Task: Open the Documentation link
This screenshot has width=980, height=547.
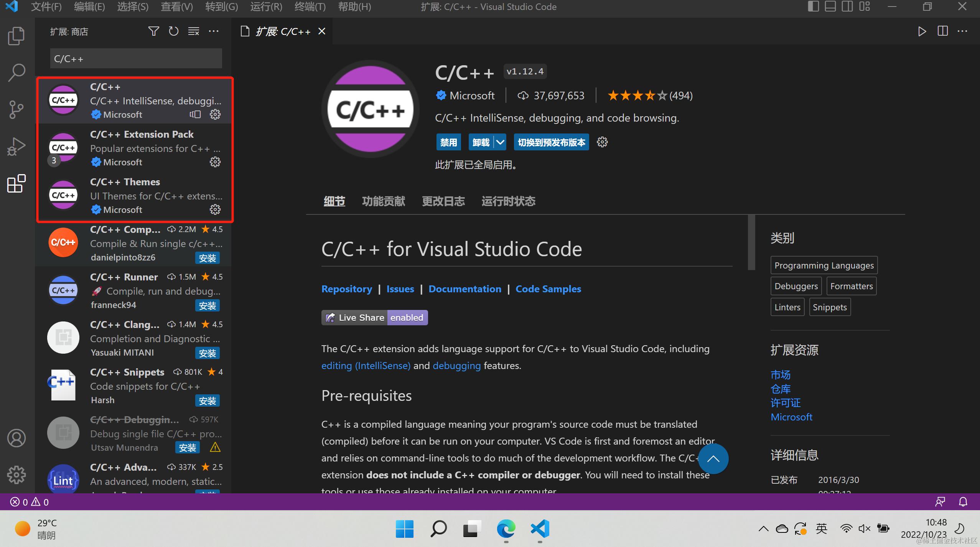Action: click(x=464, y=289)
